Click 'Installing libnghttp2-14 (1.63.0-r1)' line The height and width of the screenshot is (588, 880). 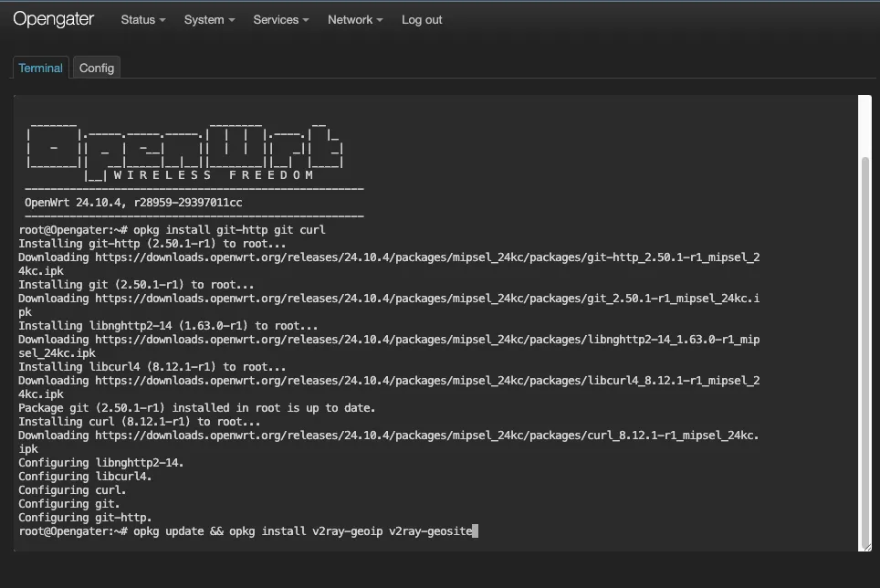(168, 325)
